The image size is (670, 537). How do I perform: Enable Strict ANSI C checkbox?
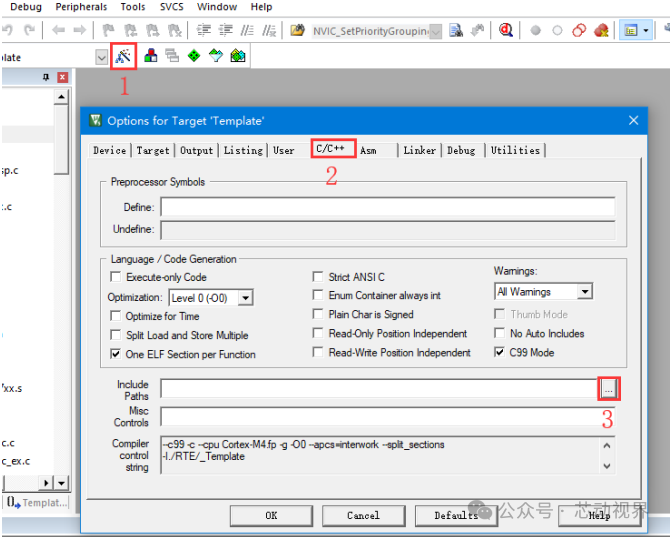pos(317,277)
